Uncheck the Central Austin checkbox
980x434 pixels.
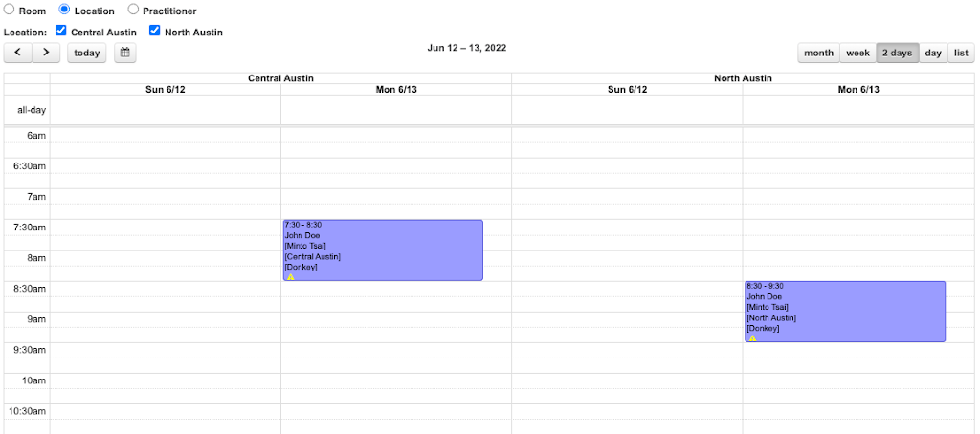coord(61,32)
